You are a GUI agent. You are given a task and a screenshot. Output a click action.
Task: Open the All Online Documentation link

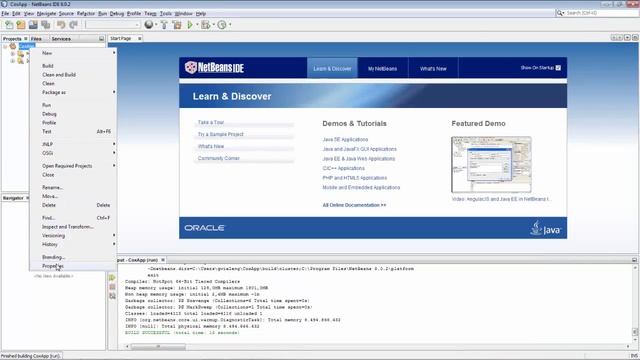coord(354,205)
